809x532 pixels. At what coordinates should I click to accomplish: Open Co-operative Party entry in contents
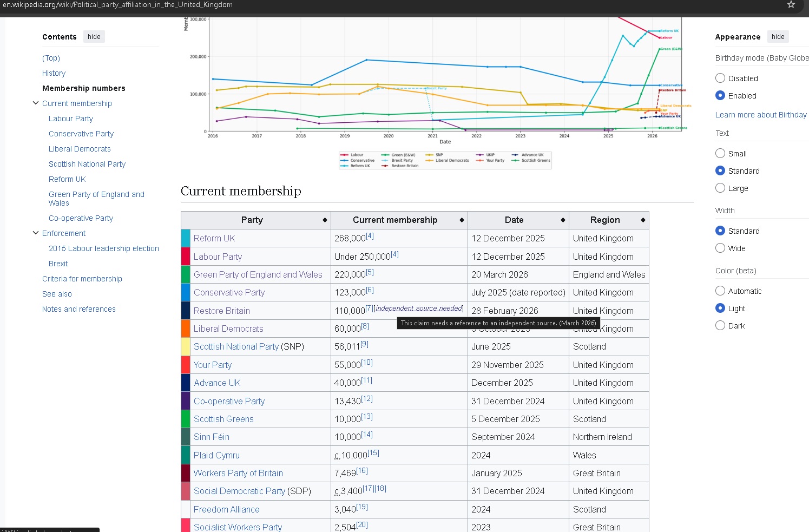click(x=81, y=218)
